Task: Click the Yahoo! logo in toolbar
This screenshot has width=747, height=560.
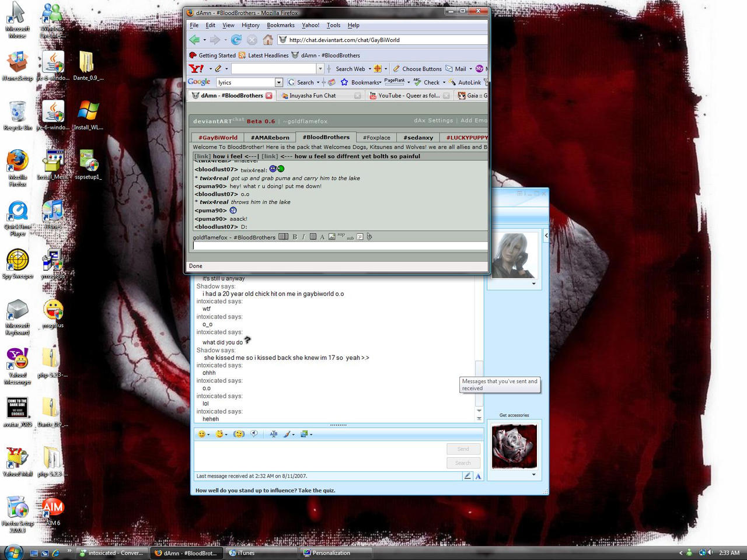Action: click(197, 68)
